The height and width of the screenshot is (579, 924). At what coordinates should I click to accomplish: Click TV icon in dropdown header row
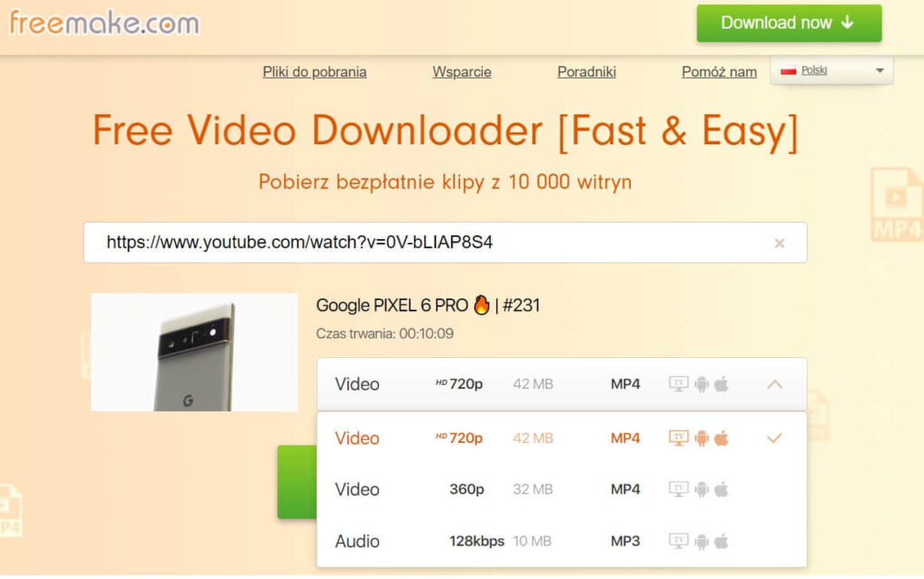pyautogui.click(x=679, y=384)
